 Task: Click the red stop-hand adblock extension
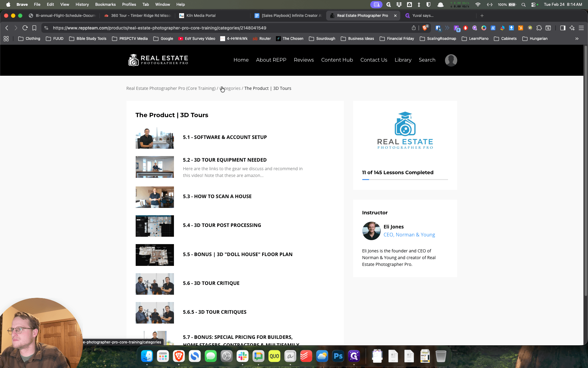(x=466, y=28)
